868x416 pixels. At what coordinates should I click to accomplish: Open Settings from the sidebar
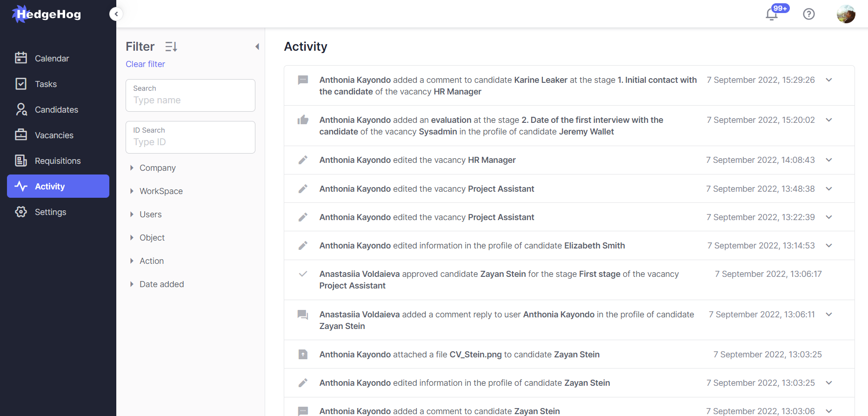pyautogui.click(x=50, y=212)
